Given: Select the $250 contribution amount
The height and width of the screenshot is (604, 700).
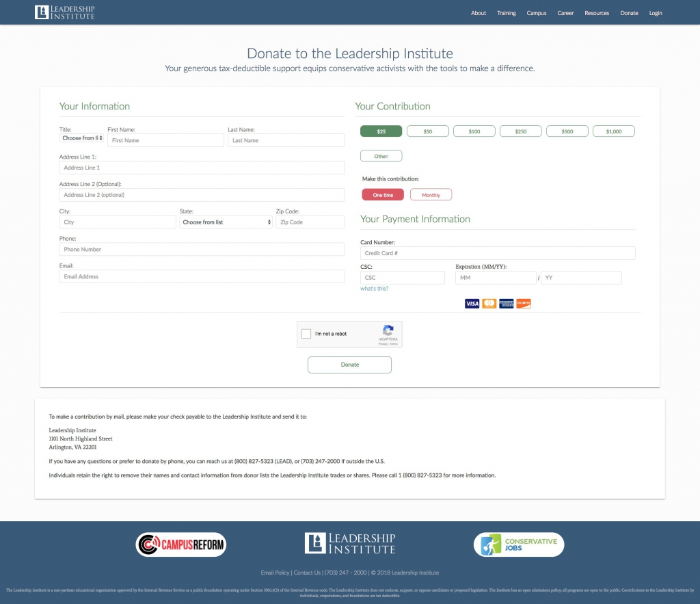Looking at the screenshot, I should pos(520,131).
